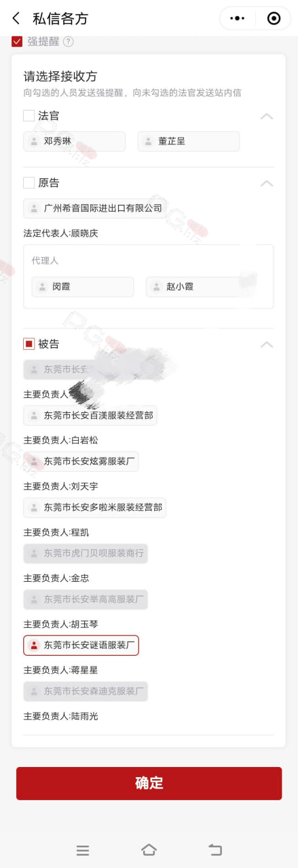Uncheck the 强提醒 checkbox
This screenshot has height=868, width=298.
[x=17, y=41]
